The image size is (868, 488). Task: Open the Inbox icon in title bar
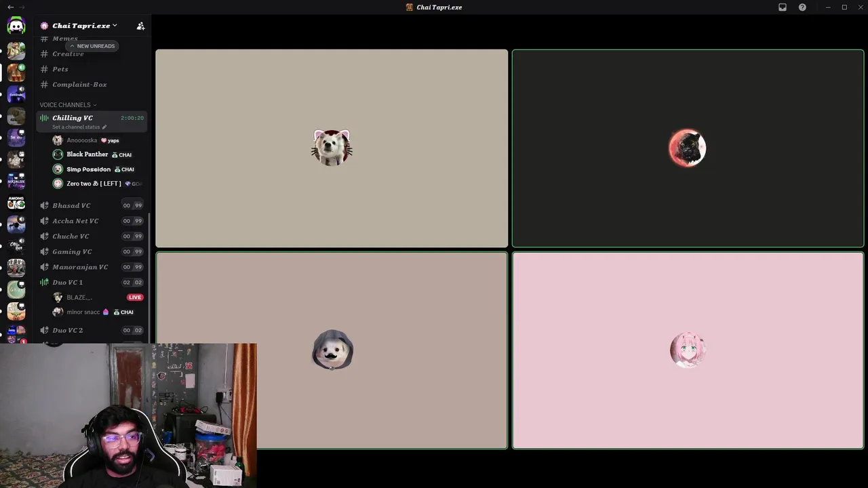click(x=783, y=7)
